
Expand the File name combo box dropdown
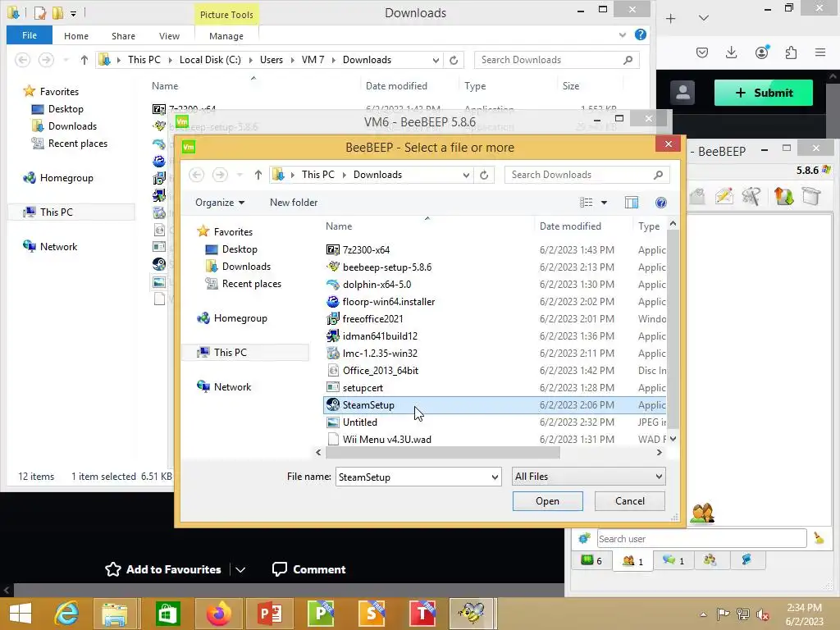click(495, 477)
